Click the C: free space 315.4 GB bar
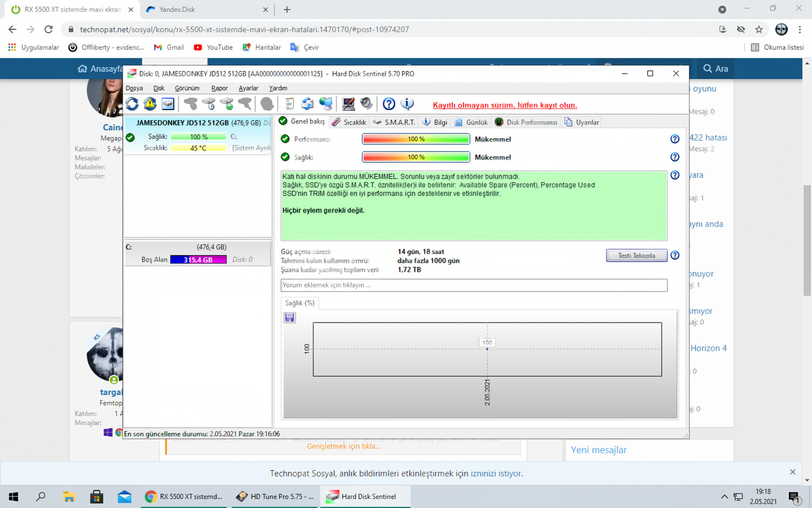812x508 pixels. [x=198, y=260]
